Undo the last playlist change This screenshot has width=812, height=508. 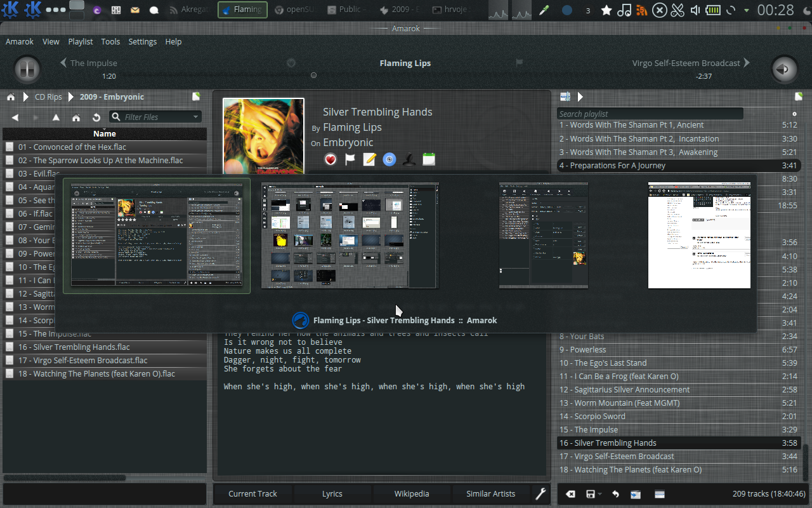(x=615, y=494)
